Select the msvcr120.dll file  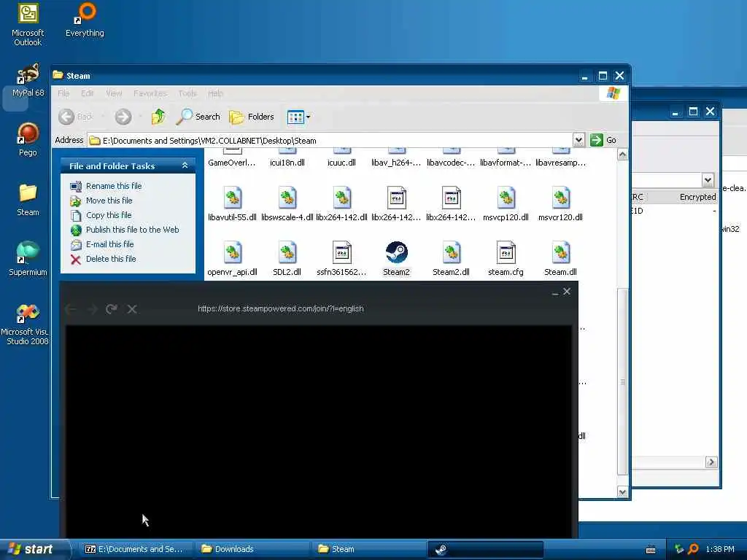(560, 204)
